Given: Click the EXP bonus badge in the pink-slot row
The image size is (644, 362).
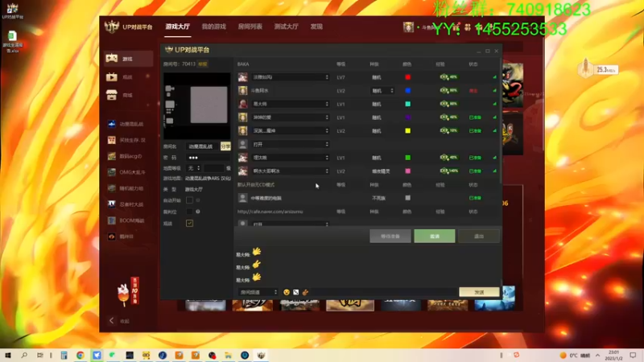Looking at the screenshot, I should [x=449, y=171].
